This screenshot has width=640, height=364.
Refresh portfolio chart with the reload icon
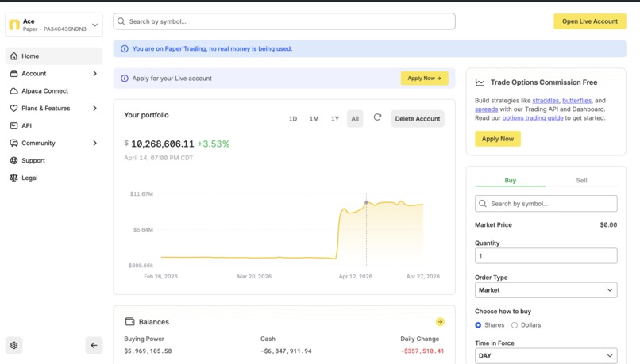pos(377,117)
